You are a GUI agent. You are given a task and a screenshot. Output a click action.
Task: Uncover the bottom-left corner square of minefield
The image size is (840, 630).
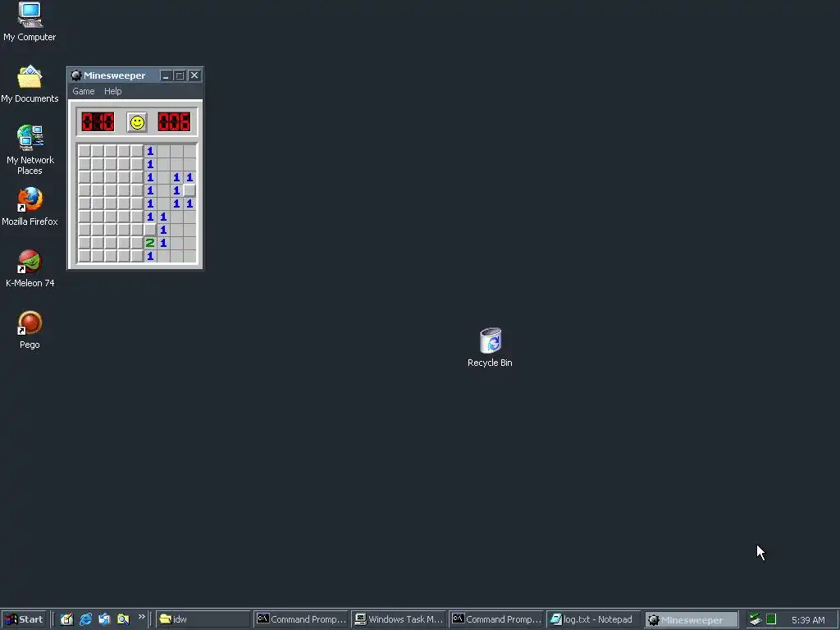click(x=84, y=256)
